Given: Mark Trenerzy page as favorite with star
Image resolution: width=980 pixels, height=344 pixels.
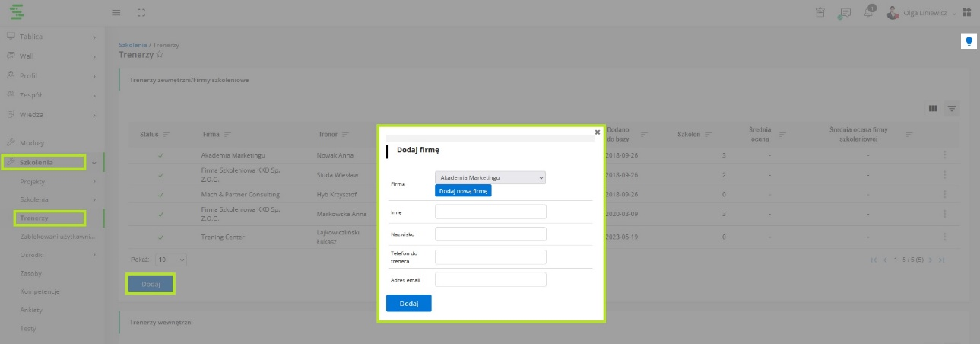Looking at the screenshot, I should tap(160, 55).
